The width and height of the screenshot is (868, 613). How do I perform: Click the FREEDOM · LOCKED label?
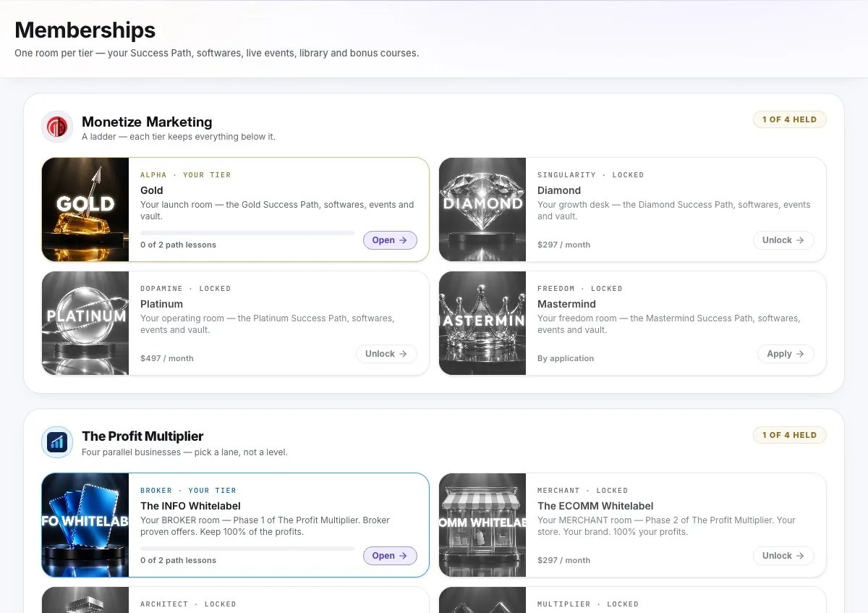pyautogui.click(x=580, y=289)
